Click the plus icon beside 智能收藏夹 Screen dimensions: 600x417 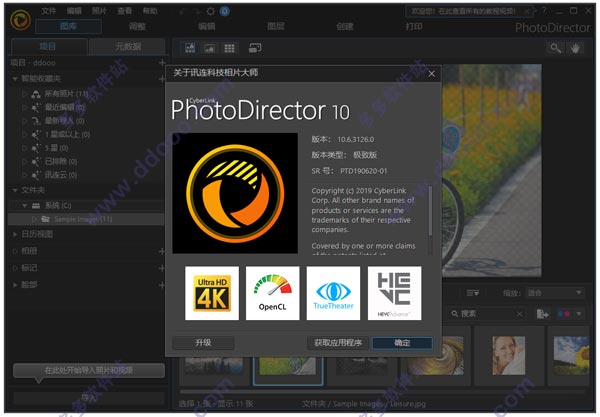162,78
